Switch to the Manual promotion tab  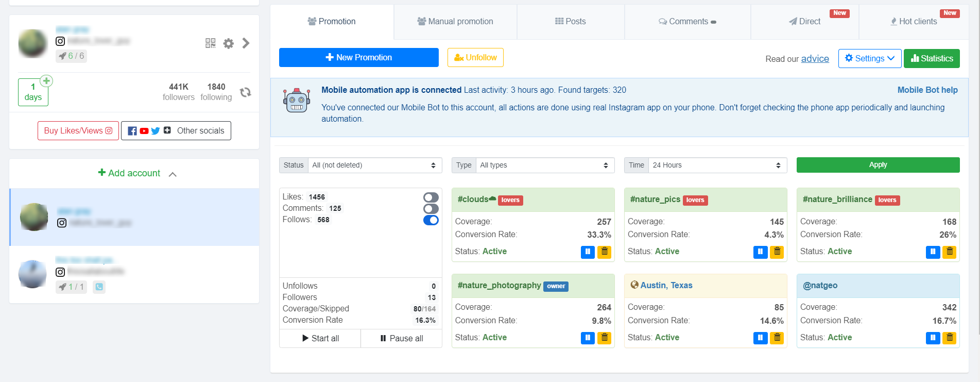[x=455, y=22]
